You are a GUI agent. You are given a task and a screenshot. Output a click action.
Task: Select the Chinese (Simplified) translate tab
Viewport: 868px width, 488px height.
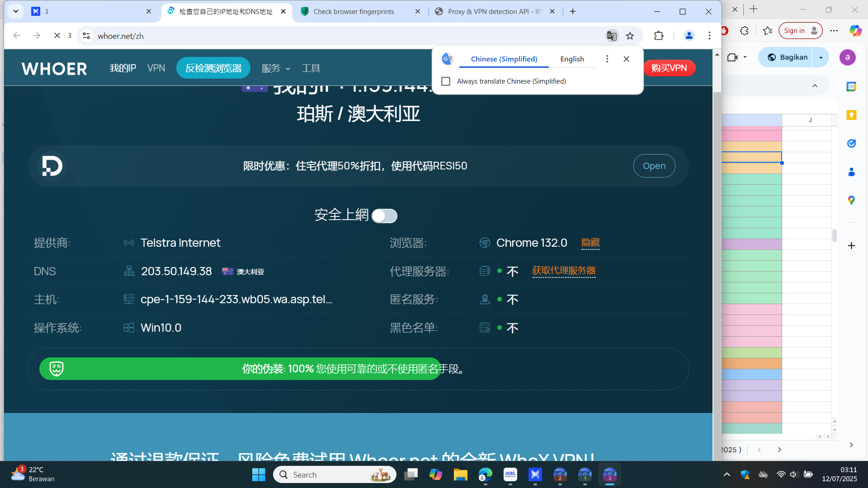point(504,59)
